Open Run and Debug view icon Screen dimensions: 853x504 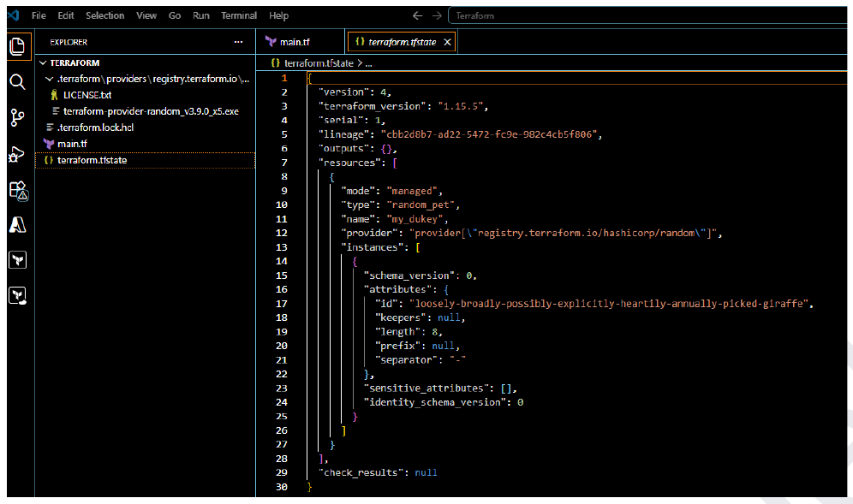17,154
